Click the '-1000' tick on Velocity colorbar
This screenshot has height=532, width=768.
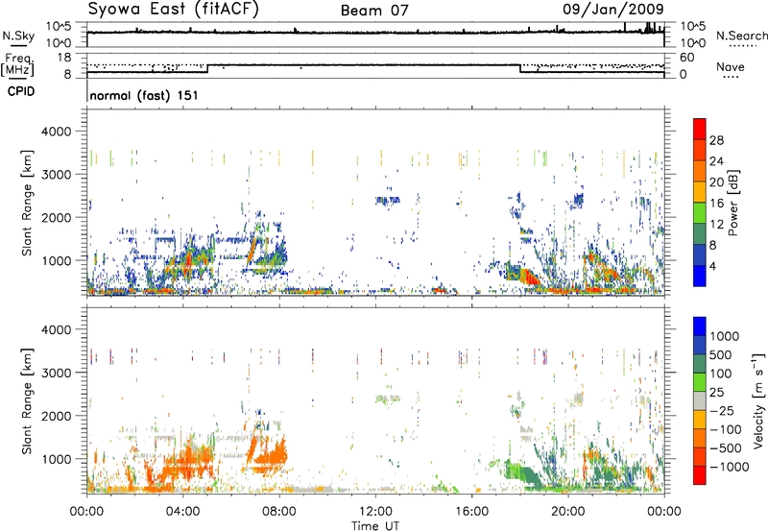click(729, 467)
